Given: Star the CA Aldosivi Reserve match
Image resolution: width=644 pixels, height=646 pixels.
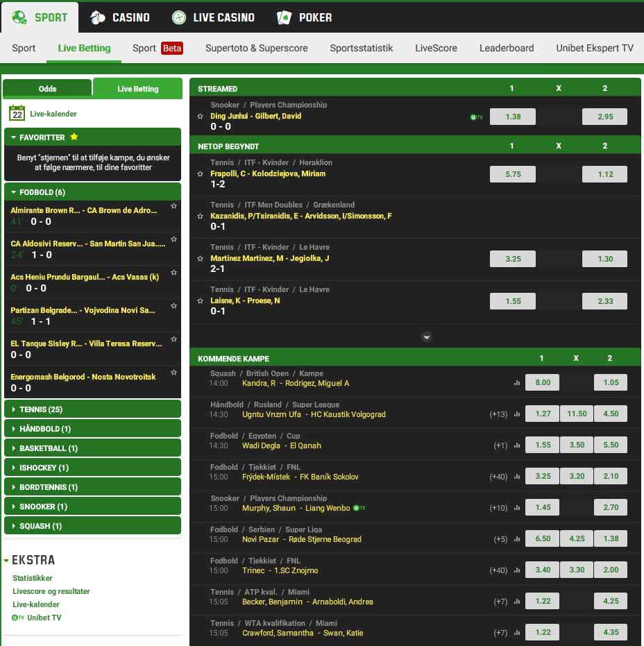Looking at the screenshot, I should coord(174,239).
